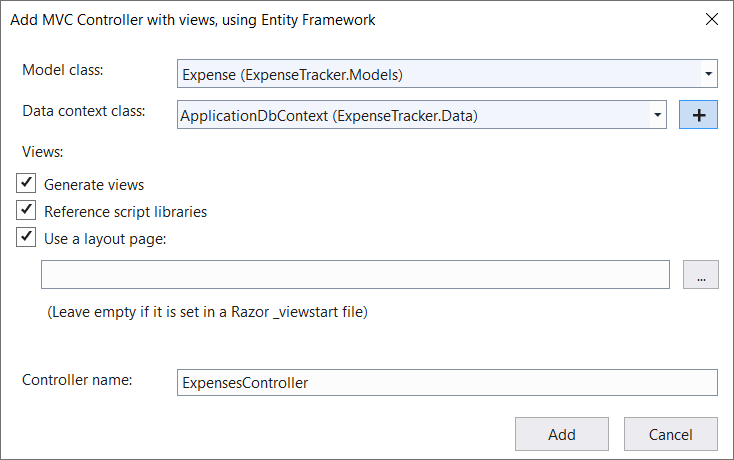Click the "Generate views" label text

pos(94,185)
